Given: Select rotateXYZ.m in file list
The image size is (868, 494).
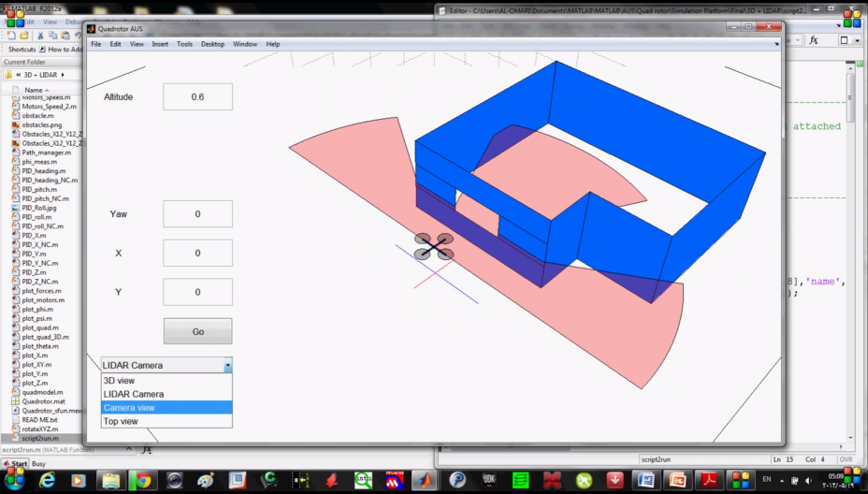Looking at the screenshot, I should click(x=41, y=429).
